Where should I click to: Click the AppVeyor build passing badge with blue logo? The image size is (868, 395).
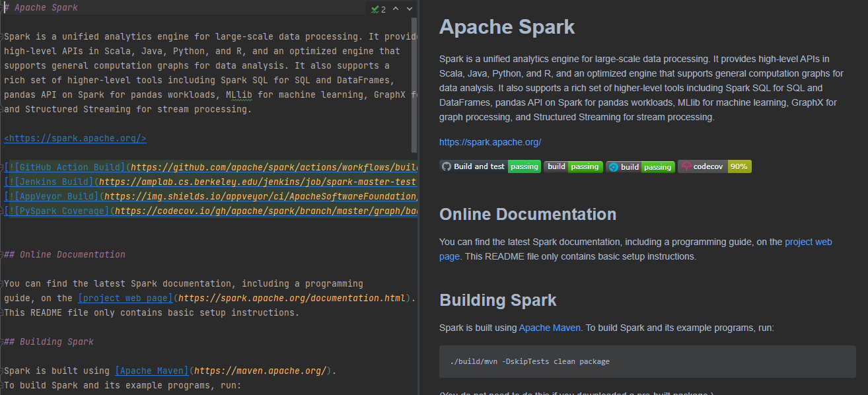640,166
